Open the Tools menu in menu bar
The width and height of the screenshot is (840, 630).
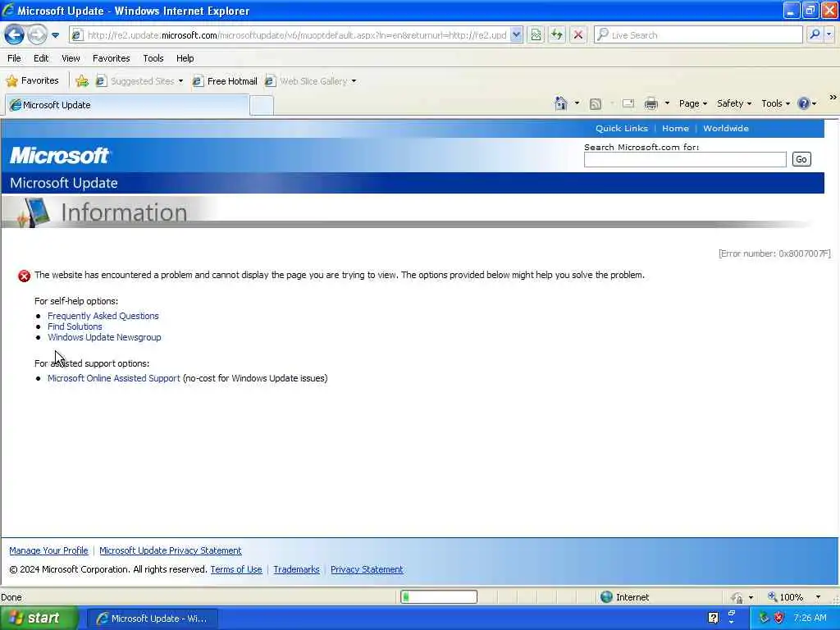tap(153, 58)
